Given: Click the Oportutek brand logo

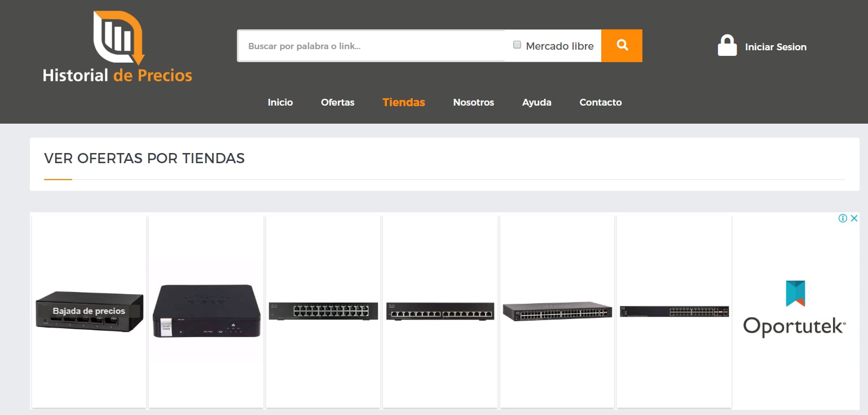Looking at the screenshot, I should click(x=794, y=311).
